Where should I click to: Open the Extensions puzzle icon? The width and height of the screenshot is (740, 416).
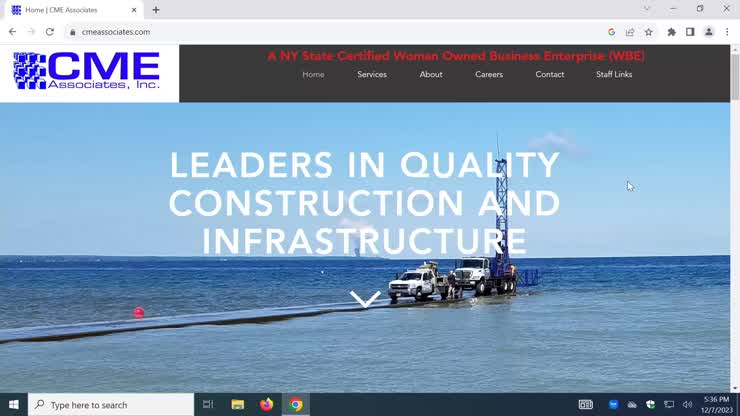click(x=671, y=32)
